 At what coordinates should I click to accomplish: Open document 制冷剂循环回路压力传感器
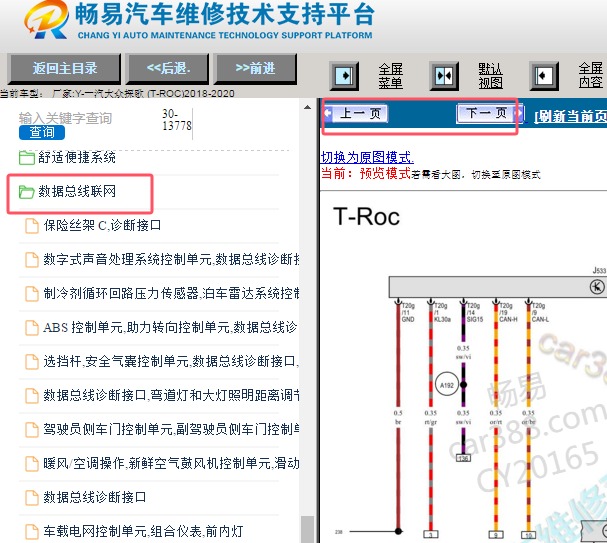pos(162,293)
